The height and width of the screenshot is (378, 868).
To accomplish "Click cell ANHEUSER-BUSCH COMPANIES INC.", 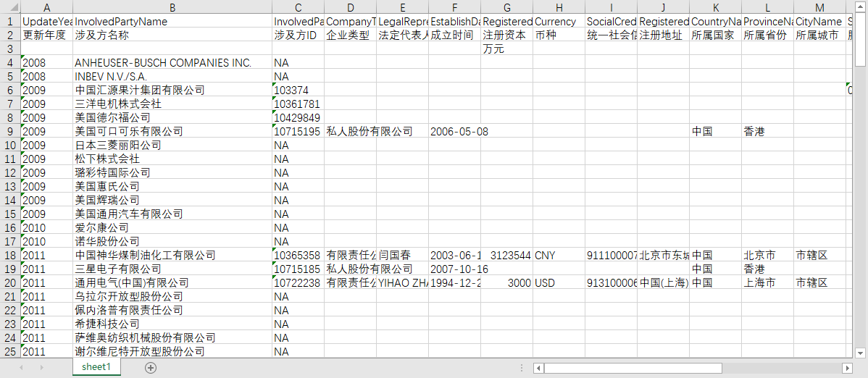I will [172, 62].
